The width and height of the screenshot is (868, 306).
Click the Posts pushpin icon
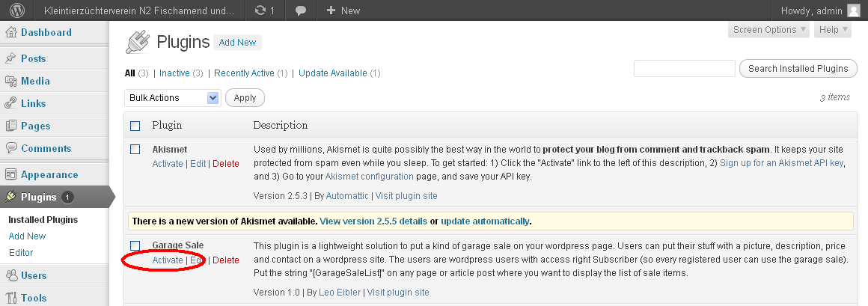[11, 58]
